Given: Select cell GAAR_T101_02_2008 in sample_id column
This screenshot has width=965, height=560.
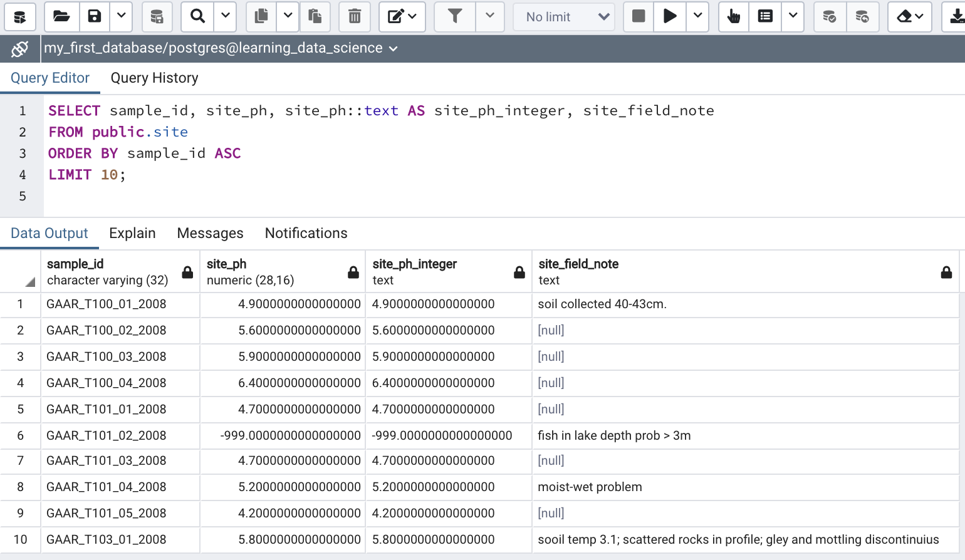Looking at the screenshot, I should tap(107, 435).
